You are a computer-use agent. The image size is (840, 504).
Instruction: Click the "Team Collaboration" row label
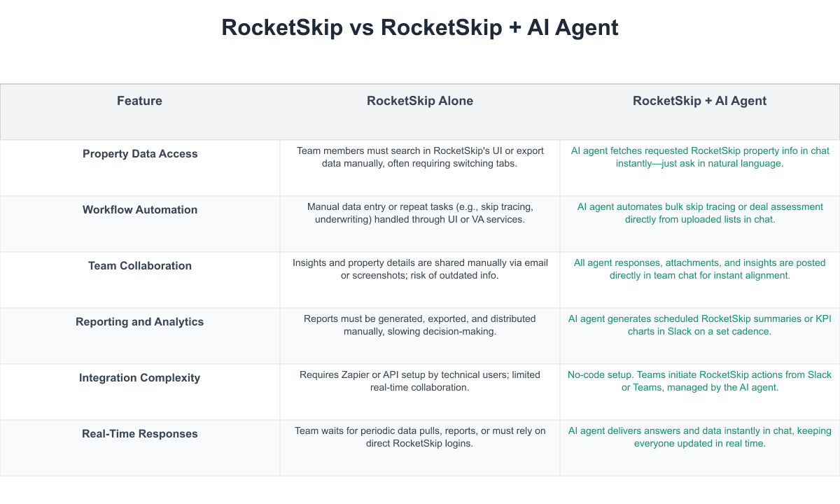[x=140, y=266]
